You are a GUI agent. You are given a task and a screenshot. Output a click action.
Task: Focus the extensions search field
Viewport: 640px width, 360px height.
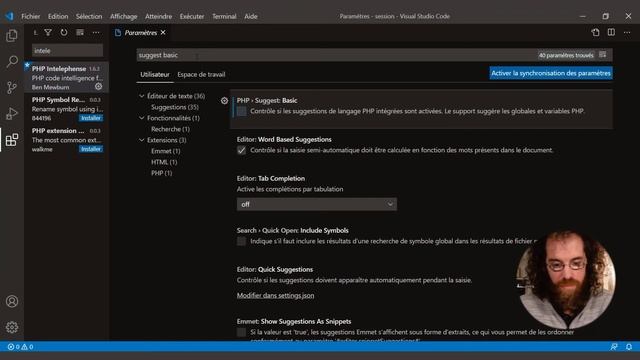pos(67,51)
